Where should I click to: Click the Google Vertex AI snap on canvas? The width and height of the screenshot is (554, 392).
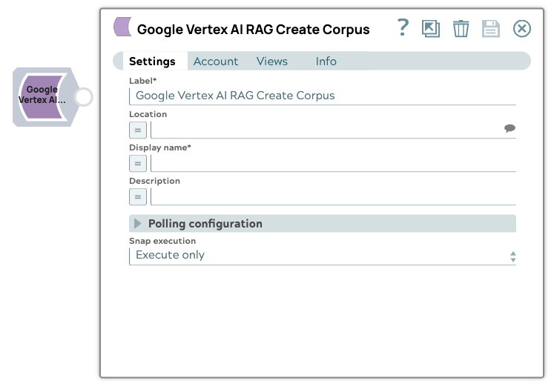pyautogui.click(x=42, y=96)
